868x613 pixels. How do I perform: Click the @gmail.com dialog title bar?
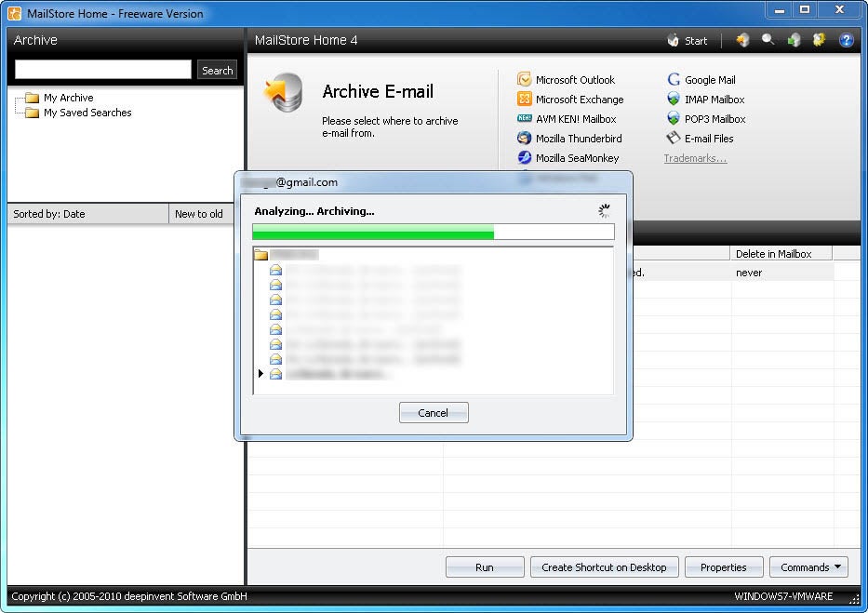point(433,182)
